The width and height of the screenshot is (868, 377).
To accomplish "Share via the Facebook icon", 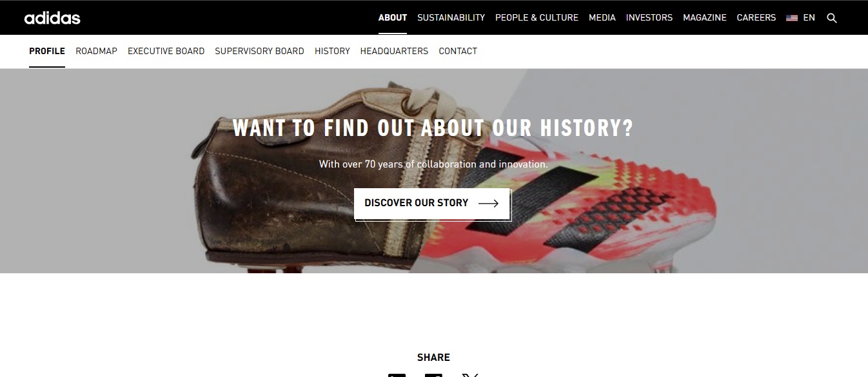I will pyautogui.click(x=433, y=375).
